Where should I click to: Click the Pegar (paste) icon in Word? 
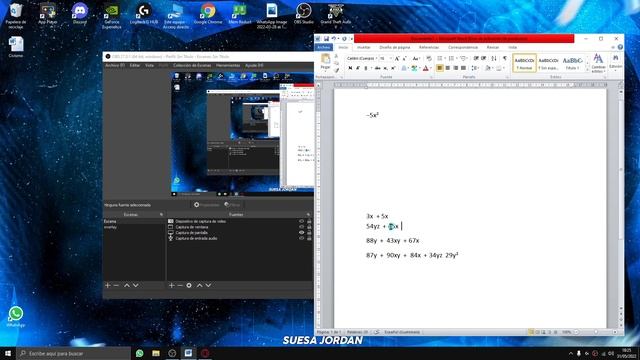pyautogui.click(x=325, y=59)
